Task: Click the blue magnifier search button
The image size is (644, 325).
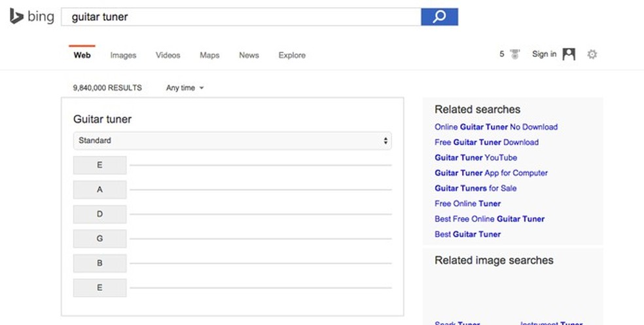Action: pos(439,17)
